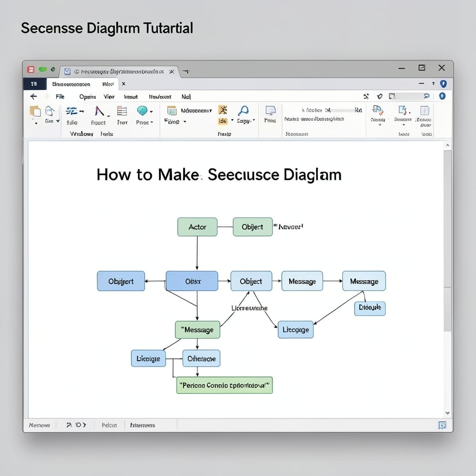Viewport: 476px width, 476px height.
Task: Click inside the grey search field
Action: click(410, 96)
